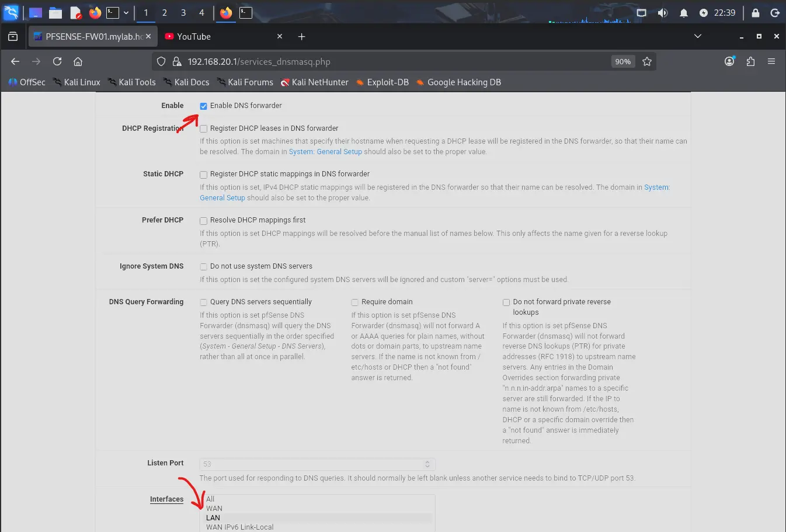This screenshot has width=786, height=532.
Task: Click the running terminal taskbar window icon
Action: [x=246, y=12]
